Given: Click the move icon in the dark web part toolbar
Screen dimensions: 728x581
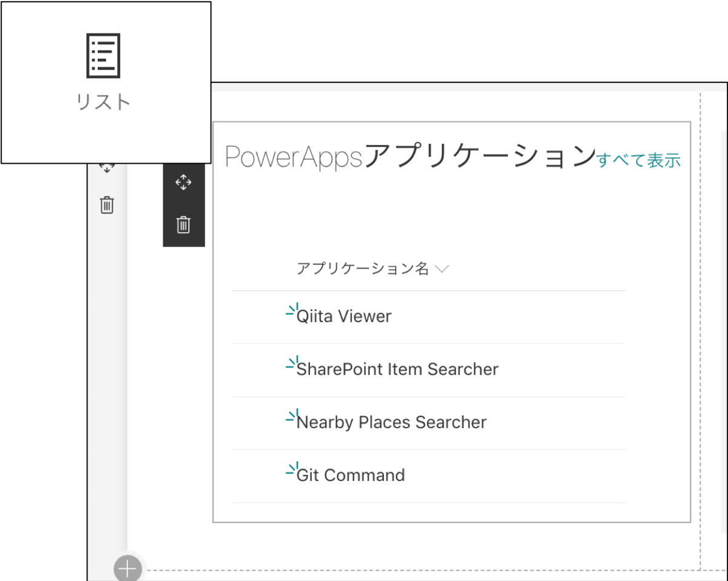Looking at the screenshot, I should [x=183, y=183].
